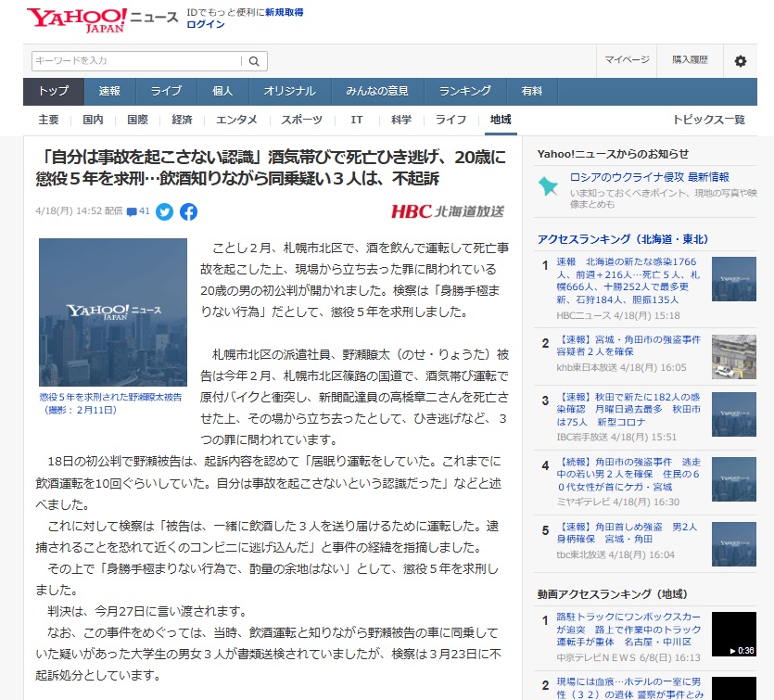The height and width of the screenshot is (700, 774).
Task: Open アクセスランキング（北海道・東北）heading link
Action: tap(623, 239)
